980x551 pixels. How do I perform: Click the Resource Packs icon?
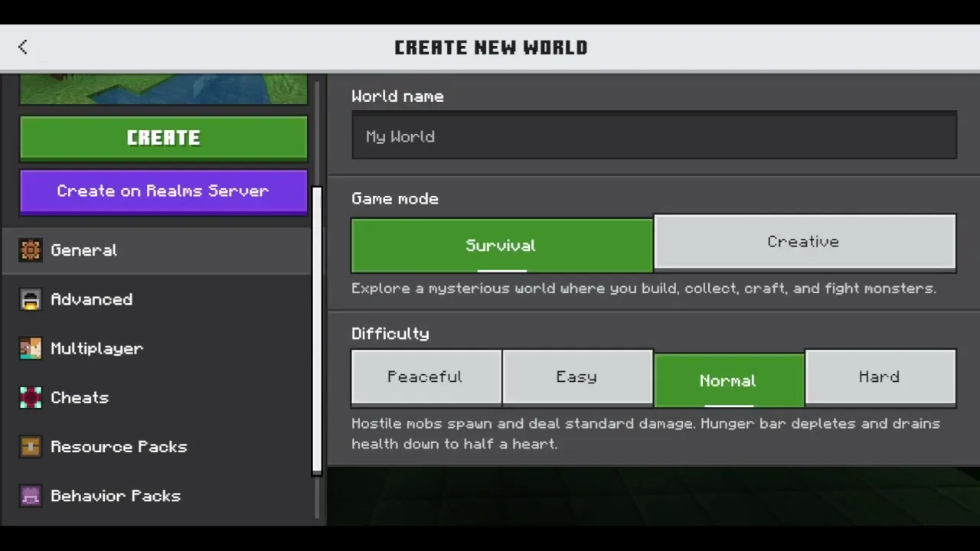point(31,446)
